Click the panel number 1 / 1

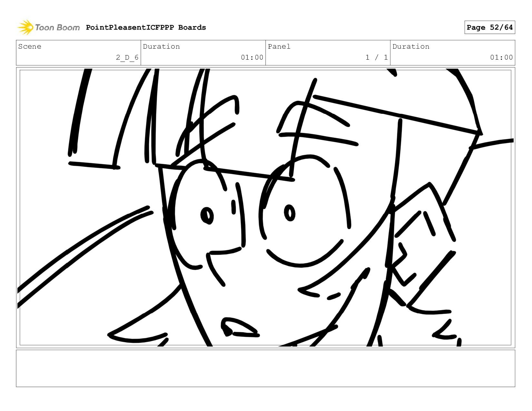click(x=377, y=57)
